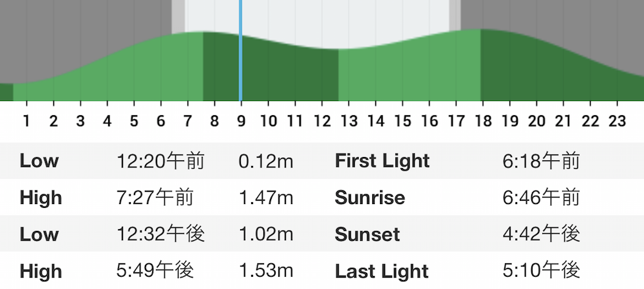
Task: Select hour 18 on the time axis
Action: (483, 121)
